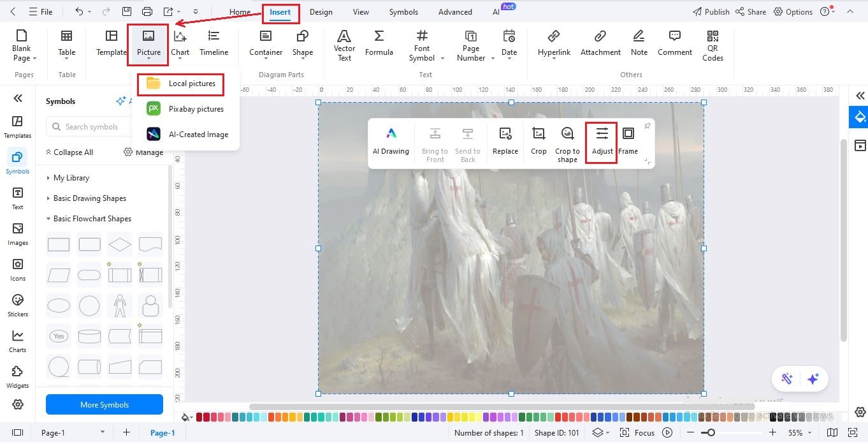Open the Images panel in the sidebar
Image resolution: width=868 pixels, height=442 pixels.
[x=17, y=234]
